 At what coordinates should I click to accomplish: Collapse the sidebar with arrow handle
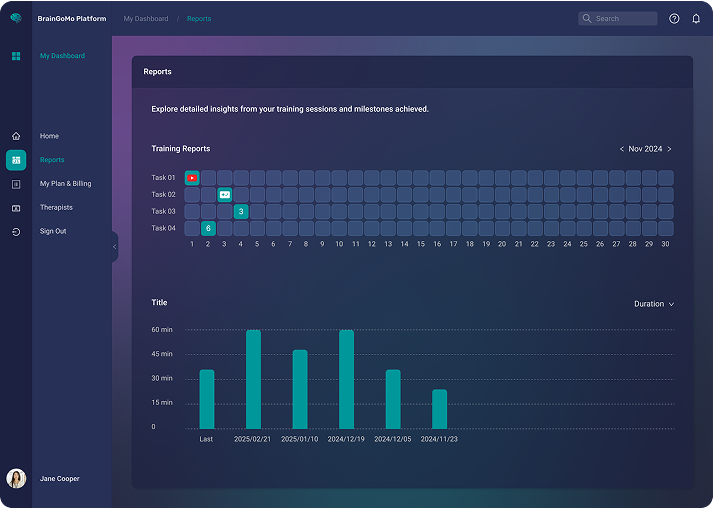[x=115, y=247]
